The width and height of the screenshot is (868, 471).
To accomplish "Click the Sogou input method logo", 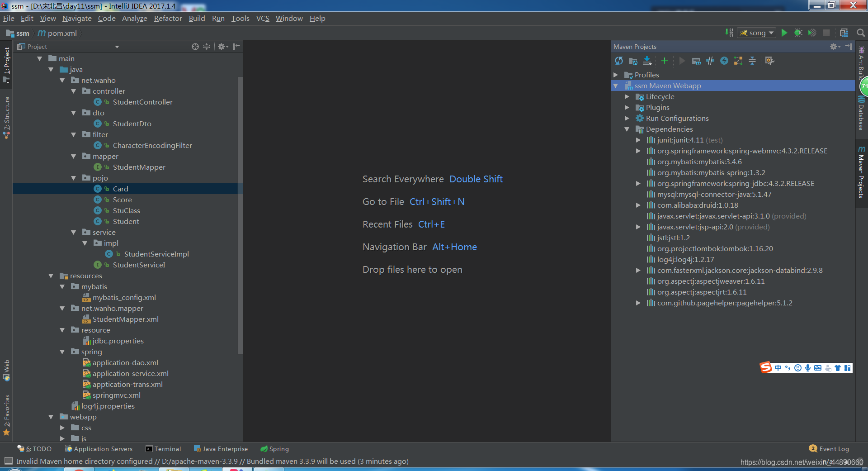I will point(766,367).
